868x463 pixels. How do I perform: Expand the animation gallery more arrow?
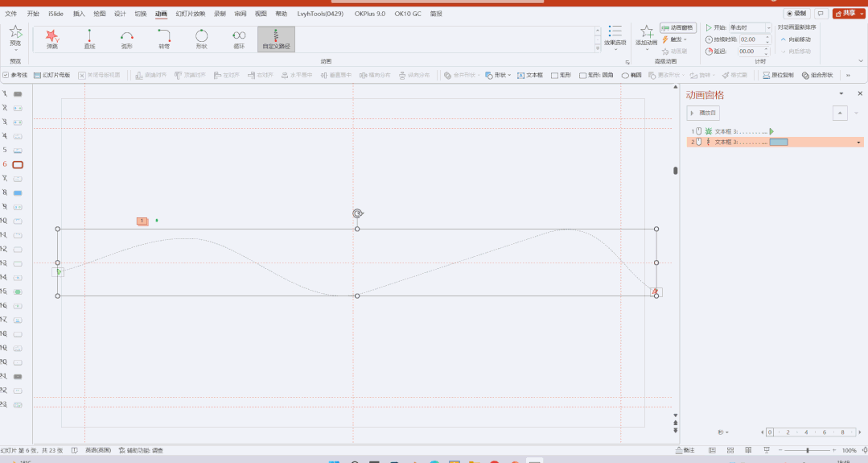(598, 48)
